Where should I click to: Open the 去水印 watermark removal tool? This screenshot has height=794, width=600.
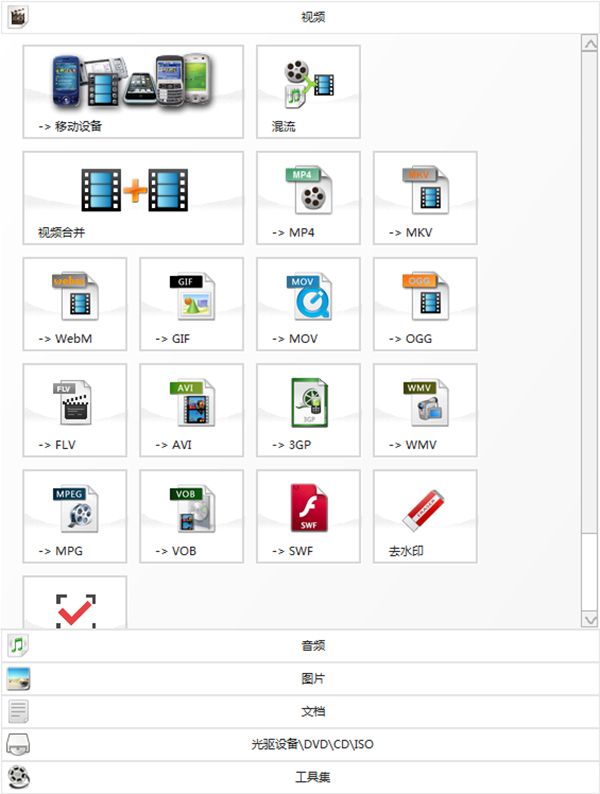425,515
